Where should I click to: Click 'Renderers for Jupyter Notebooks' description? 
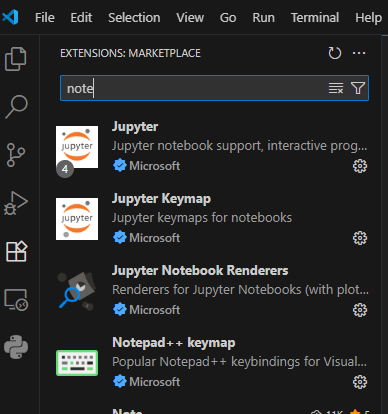click(240, 290)
